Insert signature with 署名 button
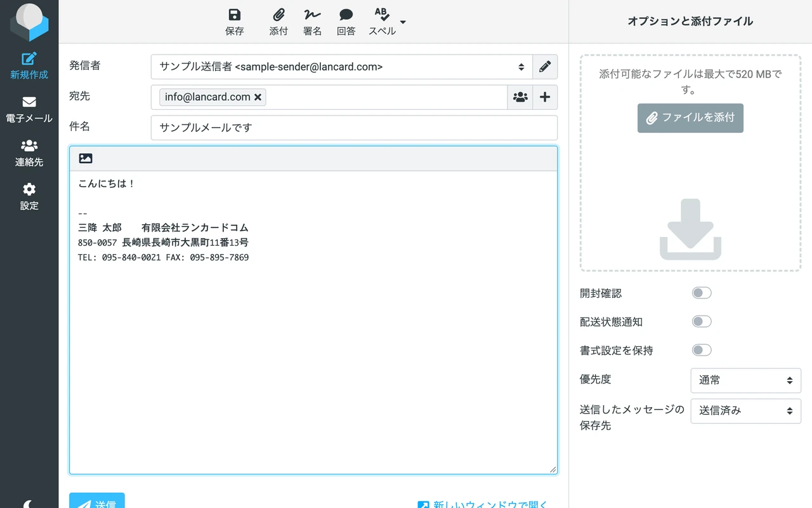 pyautogui.click(x=312, y=22)
